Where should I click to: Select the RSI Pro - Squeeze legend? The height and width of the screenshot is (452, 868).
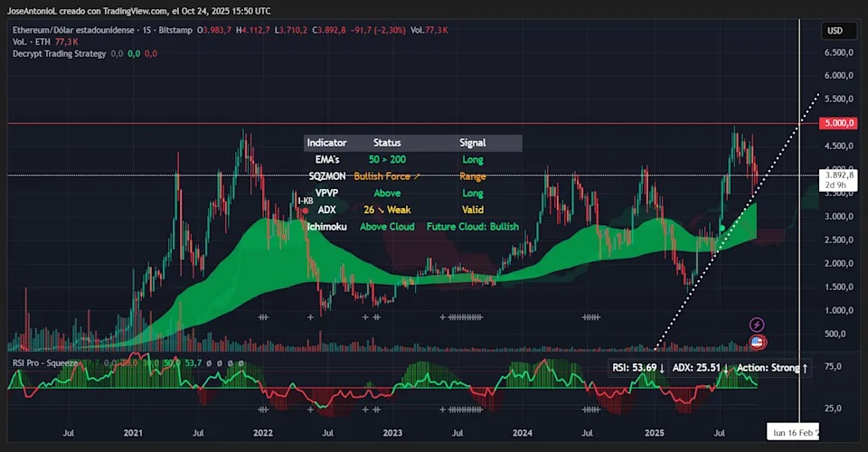45,363
